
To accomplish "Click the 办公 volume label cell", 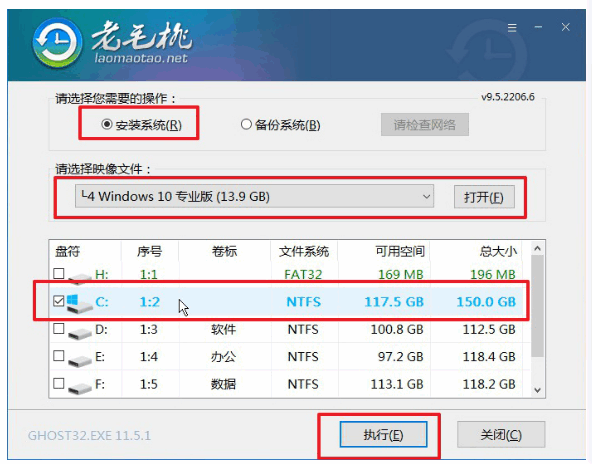I will pyautogui.click(x=223, y=357).
